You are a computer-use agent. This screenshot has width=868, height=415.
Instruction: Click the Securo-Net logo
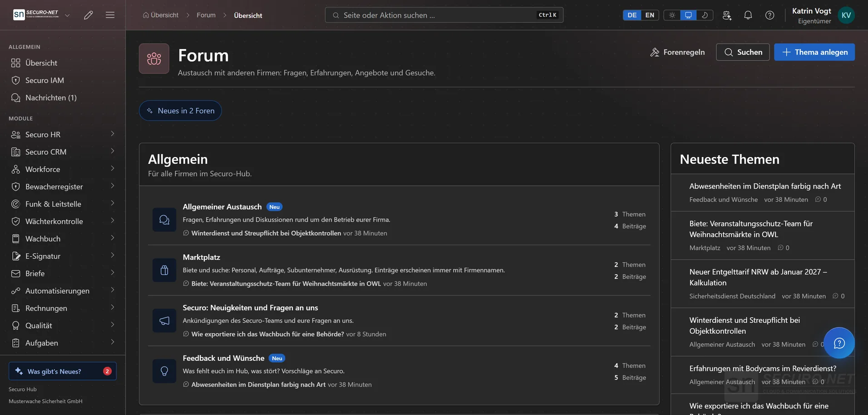pos(36,15)
